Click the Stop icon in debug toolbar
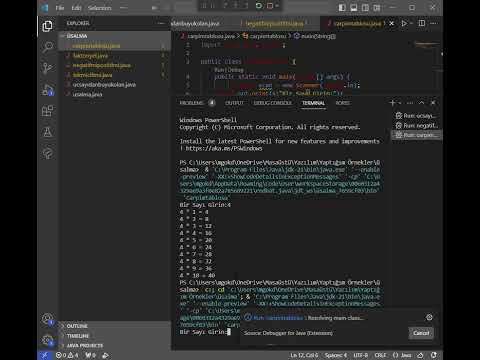 (x=270, y=6)
